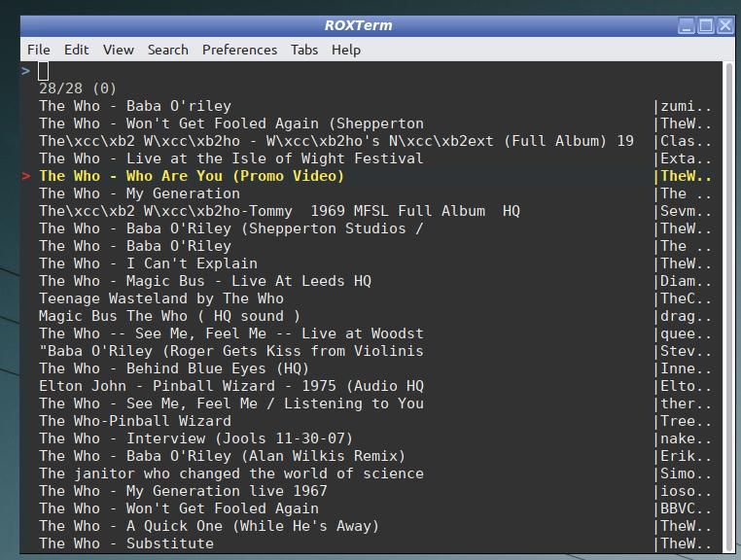Click uploader 'Erik..' channel text
Image resolution: width=741 pixels, height=560 pixels.
686,456
